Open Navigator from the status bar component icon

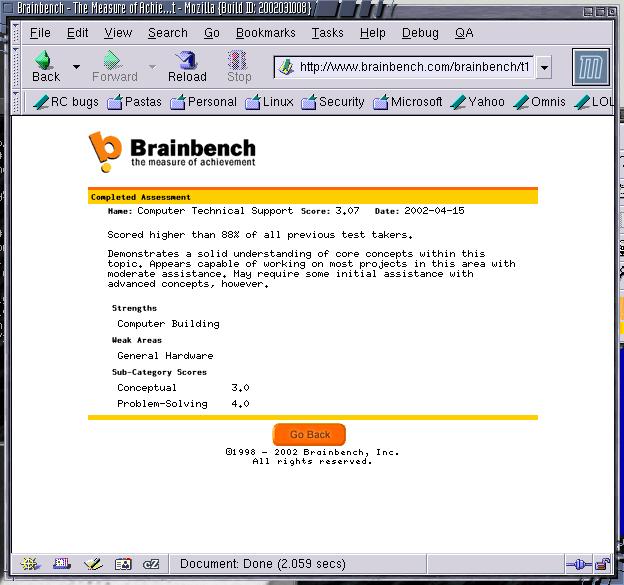pyautogui.click(x=30, y=564)
